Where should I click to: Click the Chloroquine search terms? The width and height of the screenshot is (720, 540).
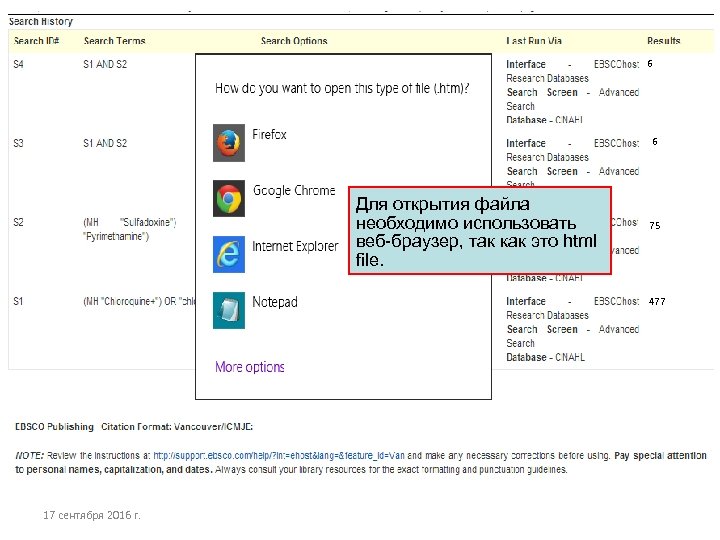tap(139, 301)
